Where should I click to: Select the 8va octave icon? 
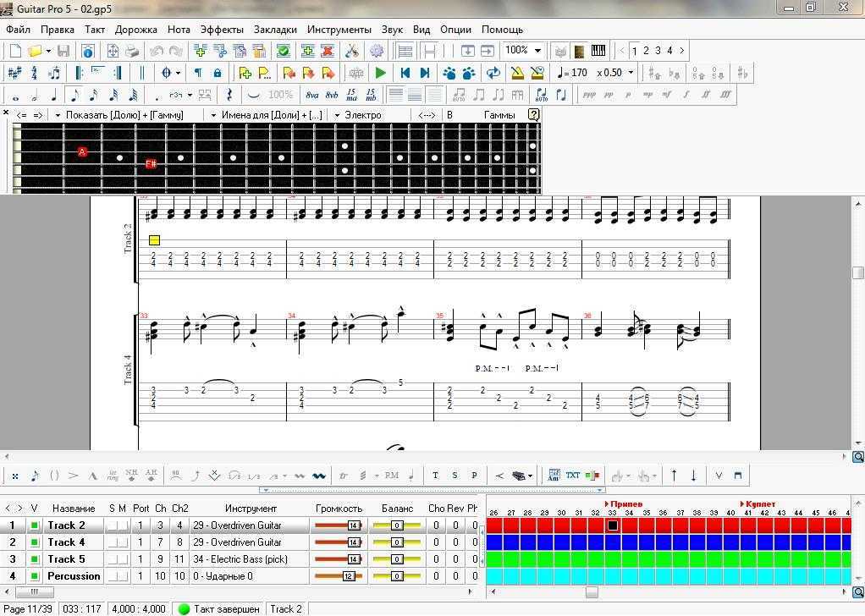click(311, 95)
